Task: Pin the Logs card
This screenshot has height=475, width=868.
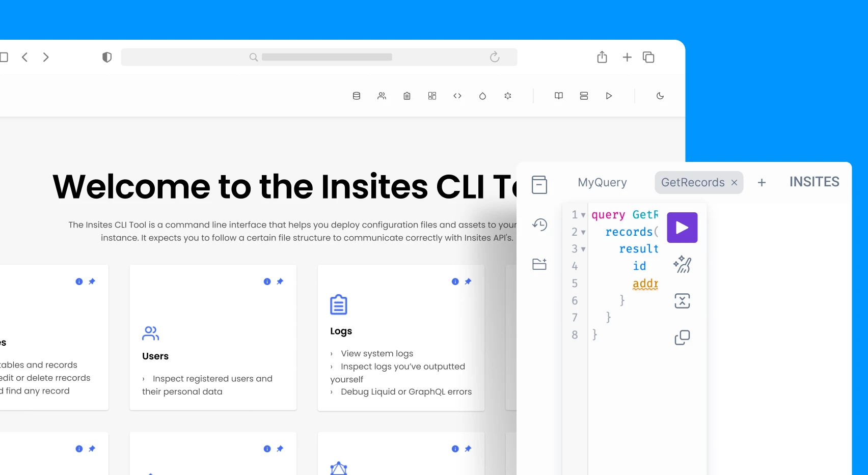Action: click(468, 282)
